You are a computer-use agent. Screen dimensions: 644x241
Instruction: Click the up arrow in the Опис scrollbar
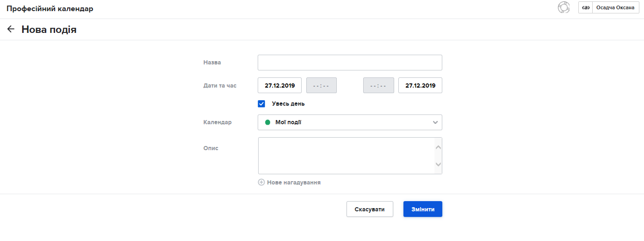tap(438, 147)
